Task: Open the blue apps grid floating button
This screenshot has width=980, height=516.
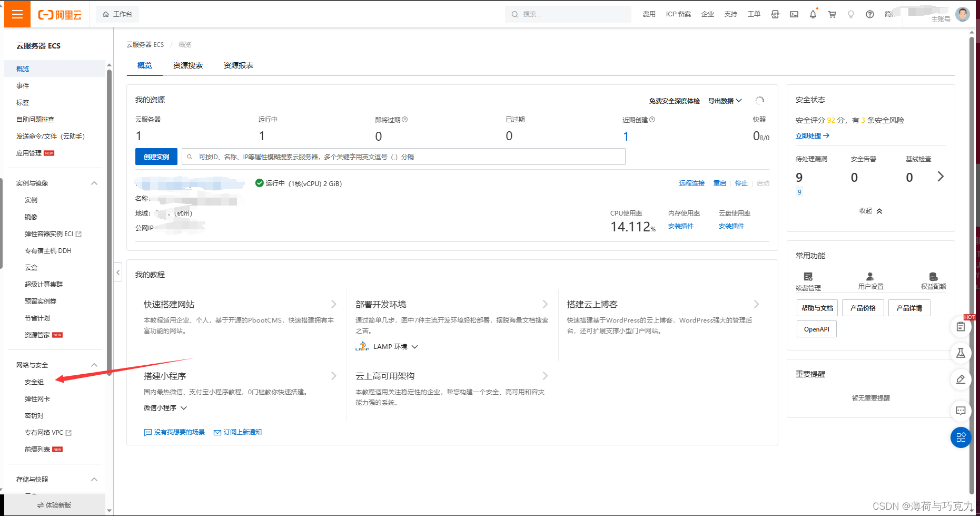Action: pyautogui.click(x=961, y=437)
